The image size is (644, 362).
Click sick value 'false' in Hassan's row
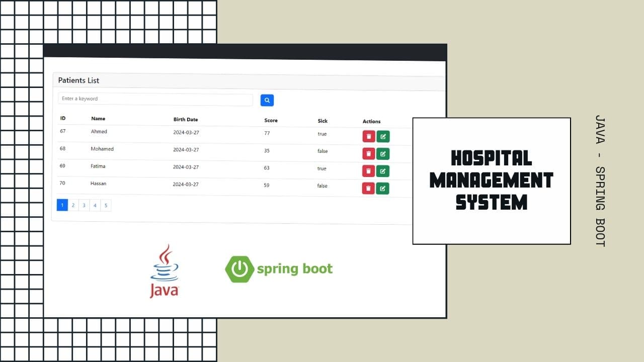click(323, 186)
